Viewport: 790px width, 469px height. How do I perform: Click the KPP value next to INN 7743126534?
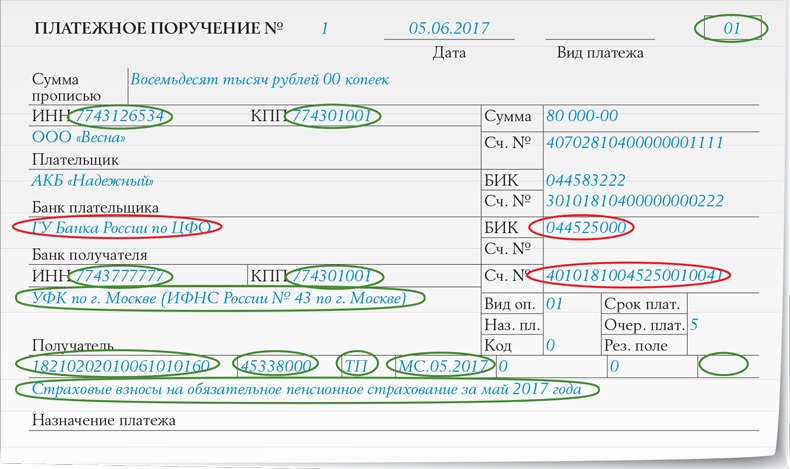pyautogui.click(x=333, y=117)
